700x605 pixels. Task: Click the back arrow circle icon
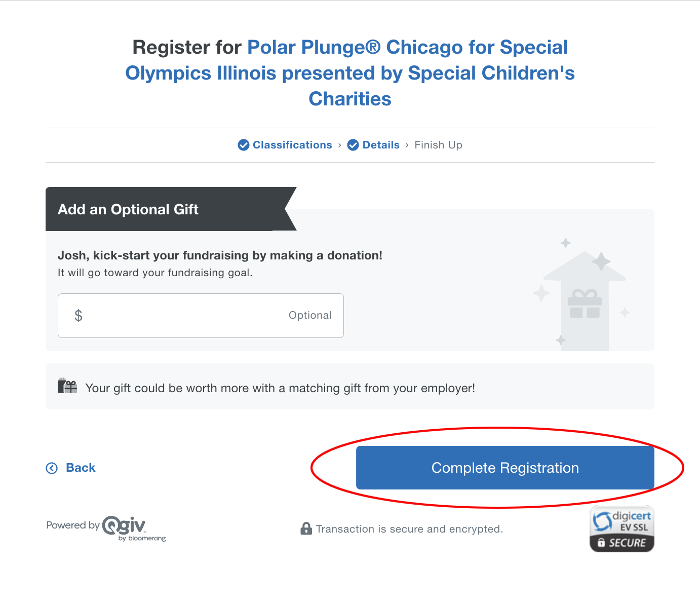(52, 468)
